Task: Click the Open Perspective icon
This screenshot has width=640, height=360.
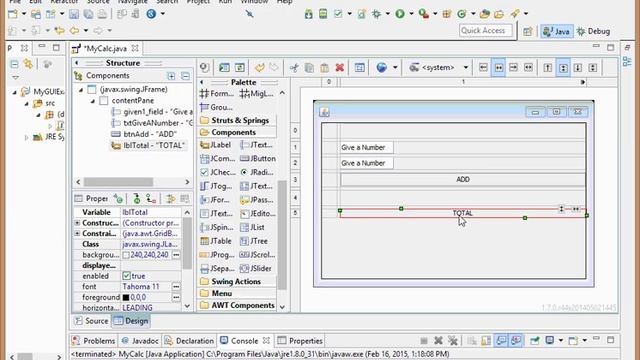Action: pos(528,31)
